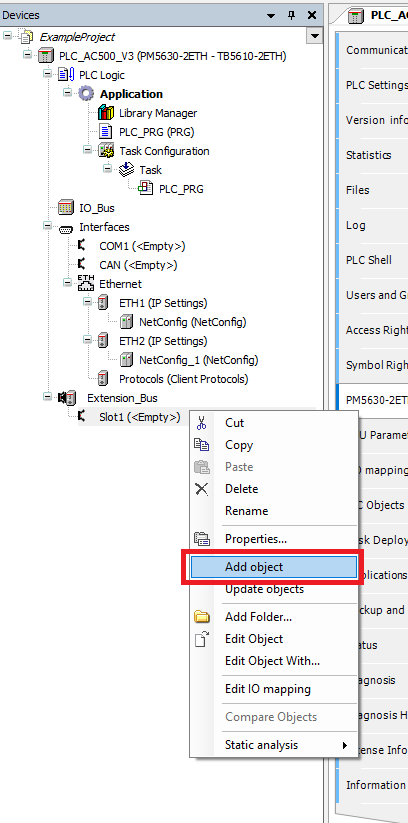This screenshot has width=408, height=823.
Task: Click the pin icon in Devices header
Action: (292, 16)
